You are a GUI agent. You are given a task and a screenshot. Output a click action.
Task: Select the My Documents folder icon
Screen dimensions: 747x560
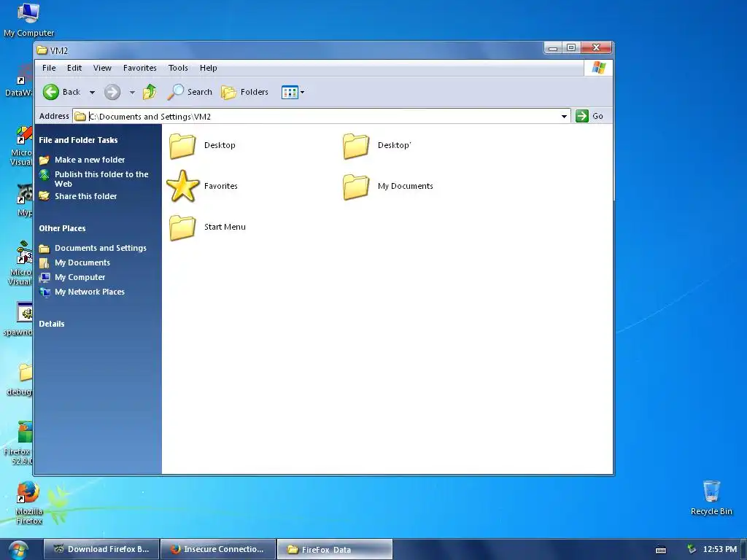[x=356, y=186]
